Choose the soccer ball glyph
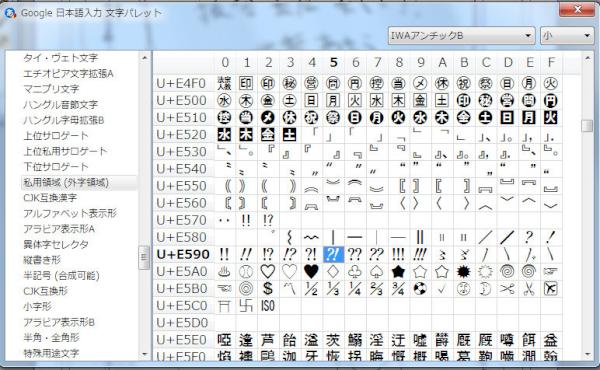The width and height of the screenshot is (600, 370). 420,289
